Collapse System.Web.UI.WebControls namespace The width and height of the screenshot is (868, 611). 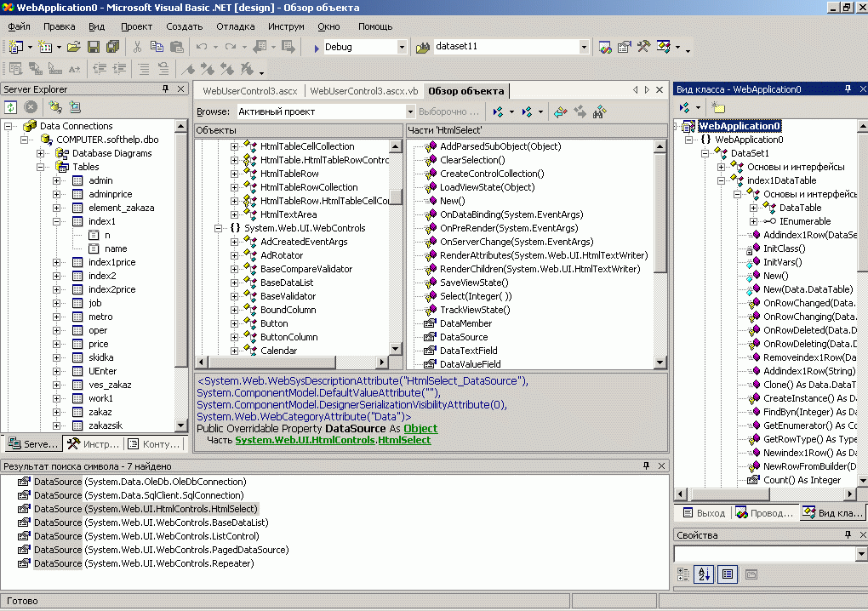point(218,228)
